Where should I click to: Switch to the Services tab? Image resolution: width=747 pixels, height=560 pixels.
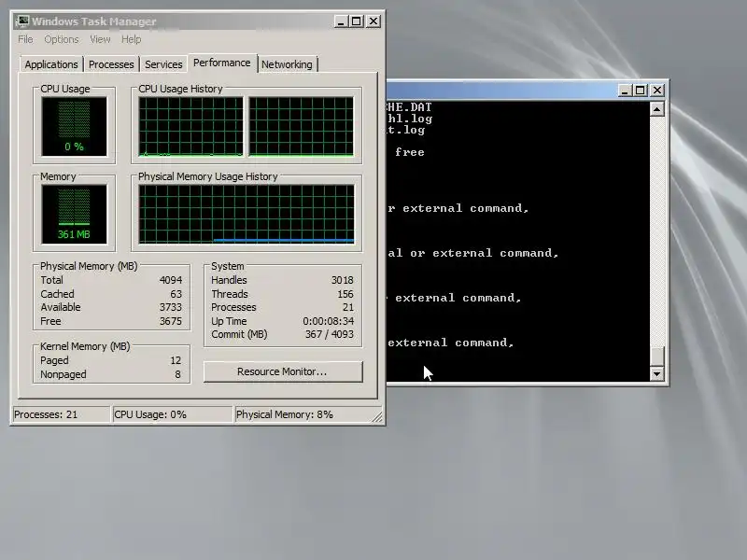(x=163, y=64)
